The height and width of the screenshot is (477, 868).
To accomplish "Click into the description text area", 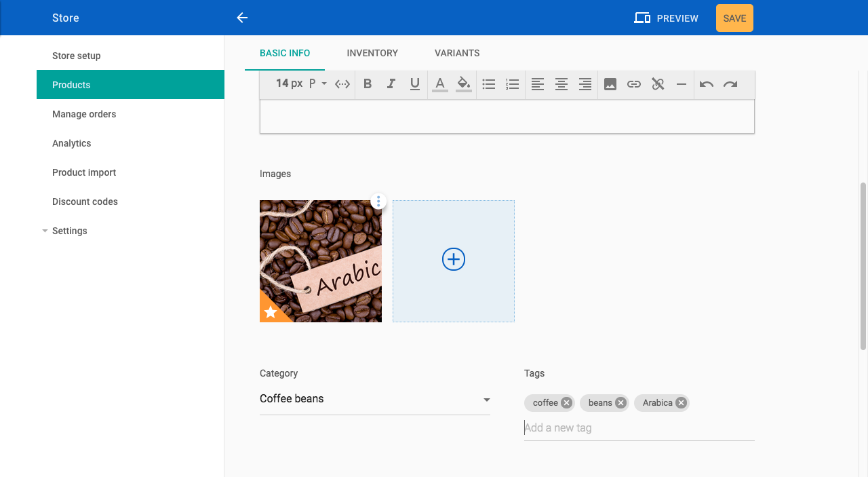I will [507, 117].
